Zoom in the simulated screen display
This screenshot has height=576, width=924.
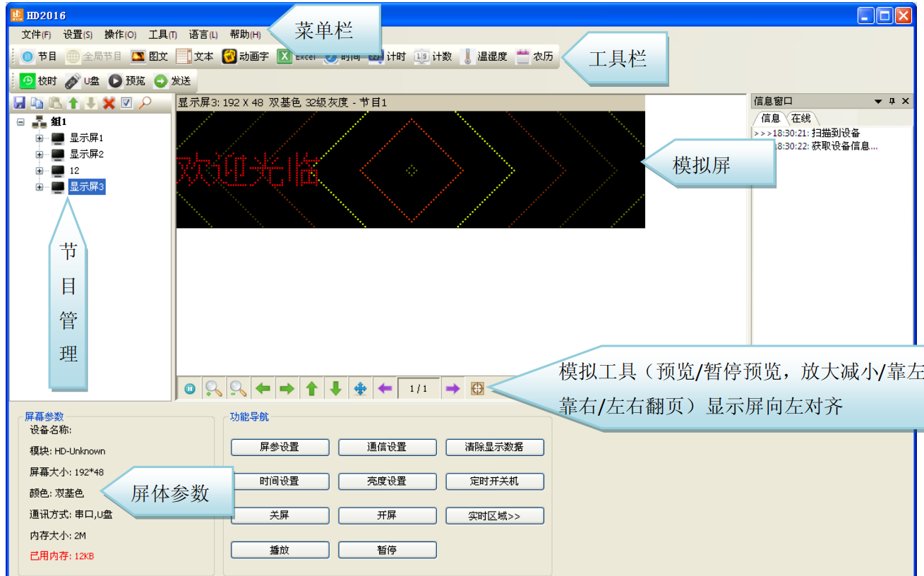click(213, 388)
